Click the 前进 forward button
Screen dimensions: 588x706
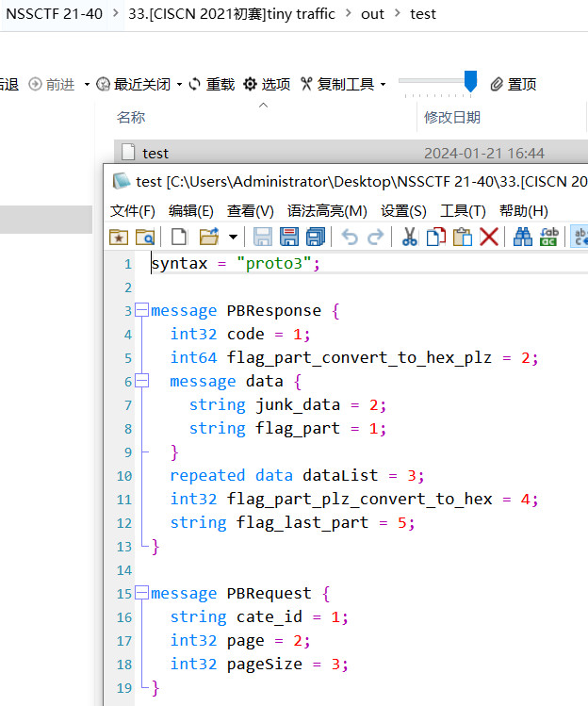click(51, 84)
